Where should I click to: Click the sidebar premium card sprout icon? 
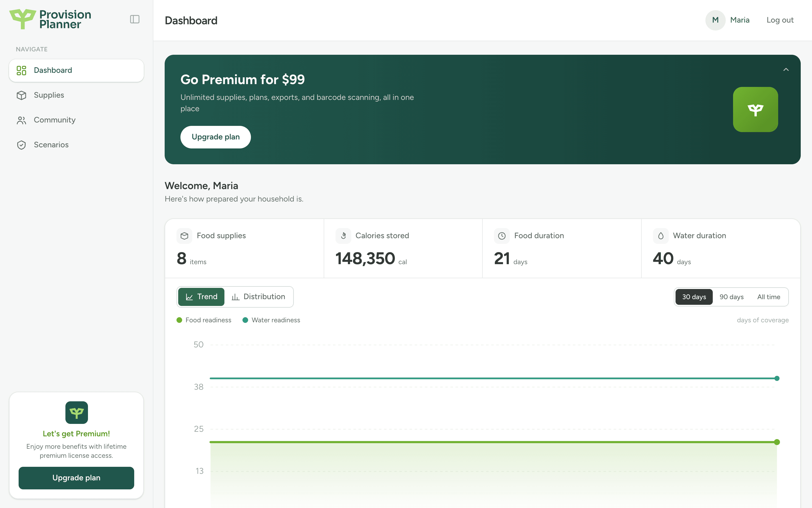coord(76,413)
